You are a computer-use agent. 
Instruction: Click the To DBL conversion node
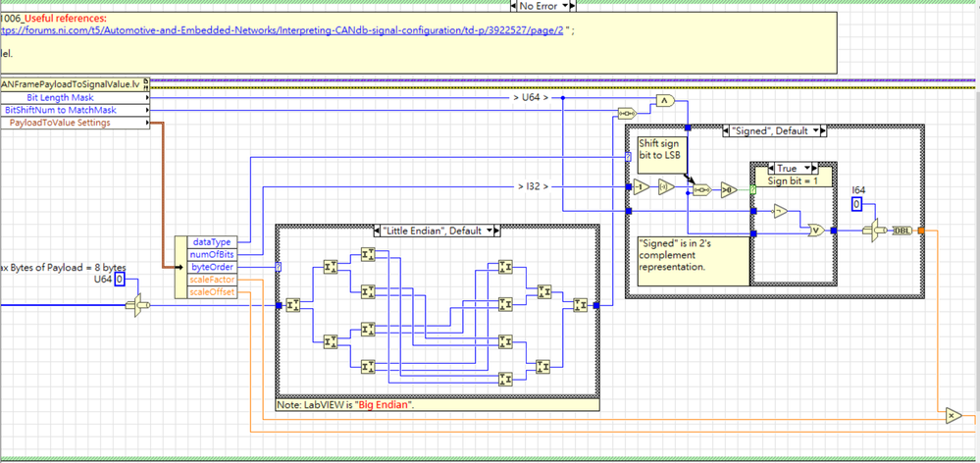tap(902, 231)
